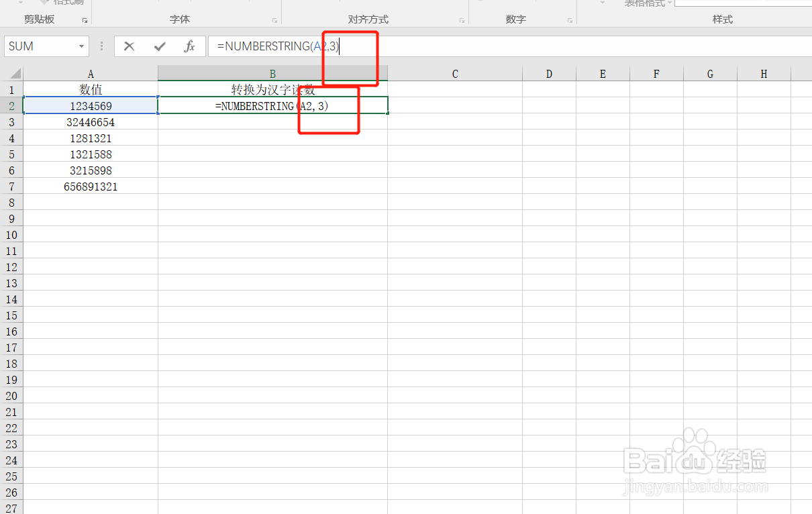Select cell containing 656891321
The image size is (812, 514).
pyautogui.click(x=91, y=186)
